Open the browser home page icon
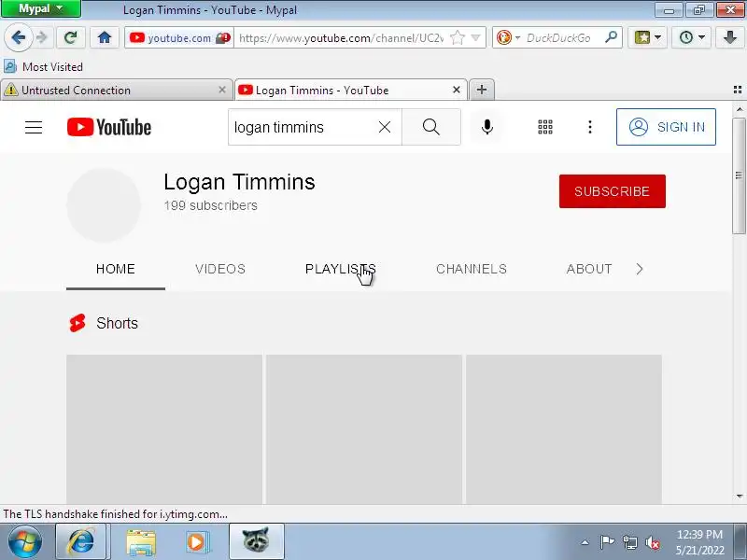 click(105, 37)
